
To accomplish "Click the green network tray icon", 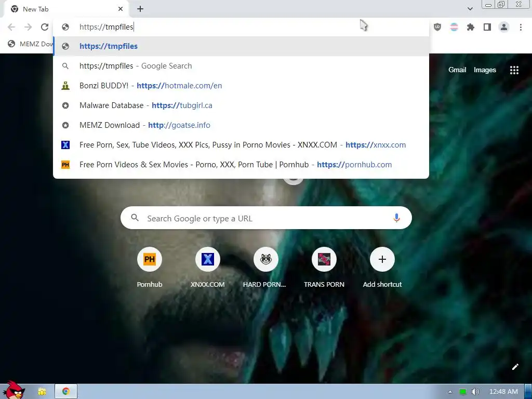I will point(462,392).
